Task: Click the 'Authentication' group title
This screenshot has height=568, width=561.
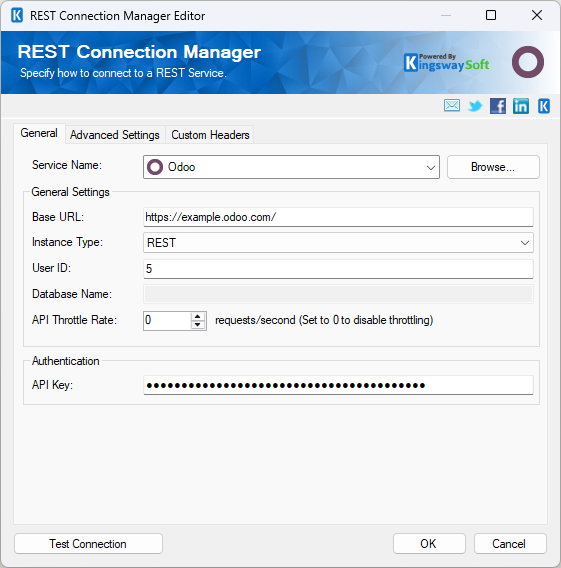Action: click(x=66, y=361)
